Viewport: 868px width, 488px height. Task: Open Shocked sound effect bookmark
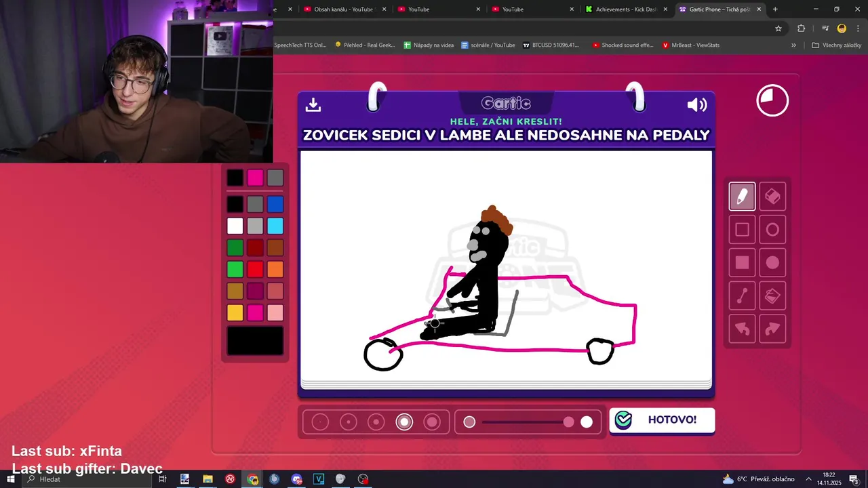pos(623,45)
